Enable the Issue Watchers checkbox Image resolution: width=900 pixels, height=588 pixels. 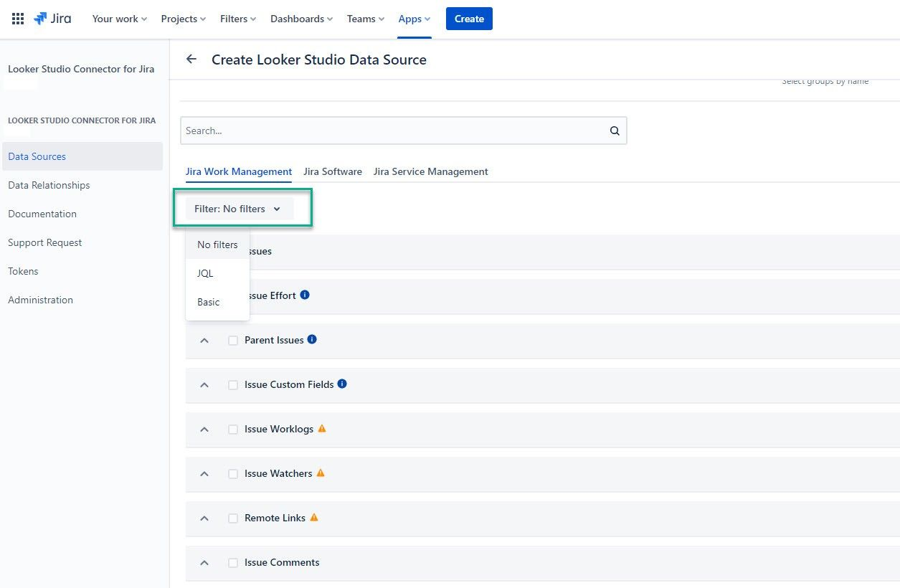click(x=233, y=473)
